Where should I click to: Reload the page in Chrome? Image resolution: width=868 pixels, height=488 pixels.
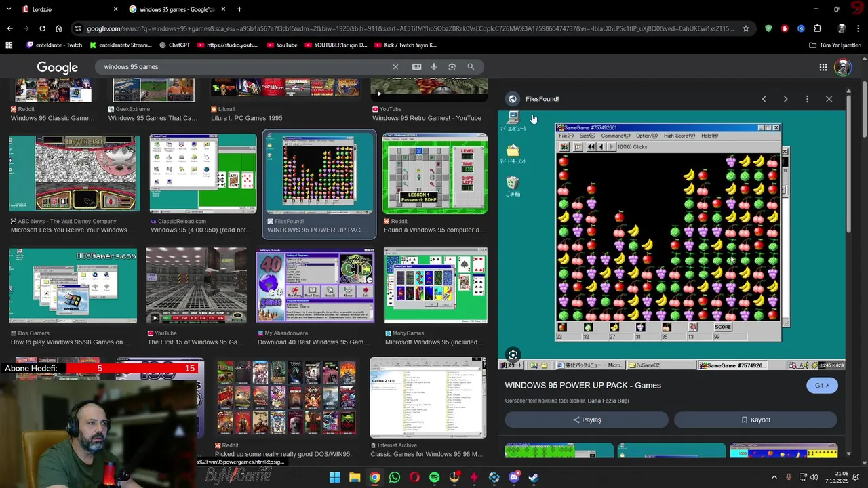[42, 28]
